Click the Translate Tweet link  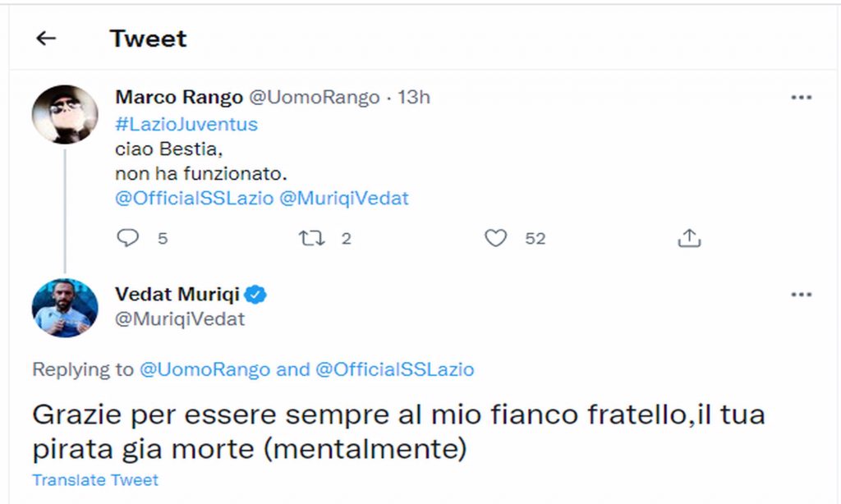(94, 480)
